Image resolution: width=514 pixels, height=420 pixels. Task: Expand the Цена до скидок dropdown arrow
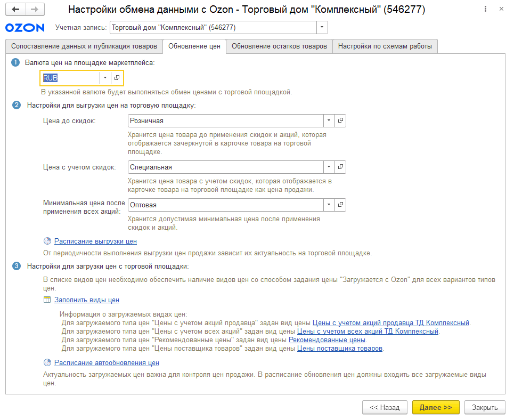[329, 121]
